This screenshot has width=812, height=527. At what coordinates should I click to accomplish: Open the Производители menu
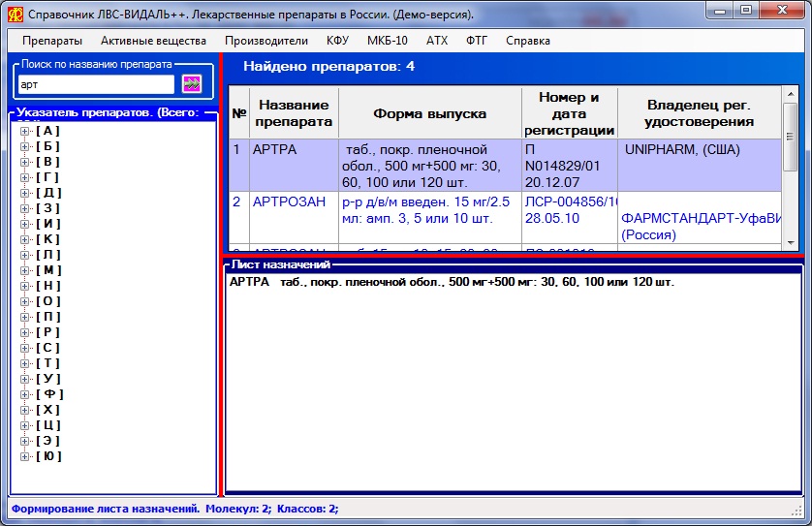(x=266, y=41)
